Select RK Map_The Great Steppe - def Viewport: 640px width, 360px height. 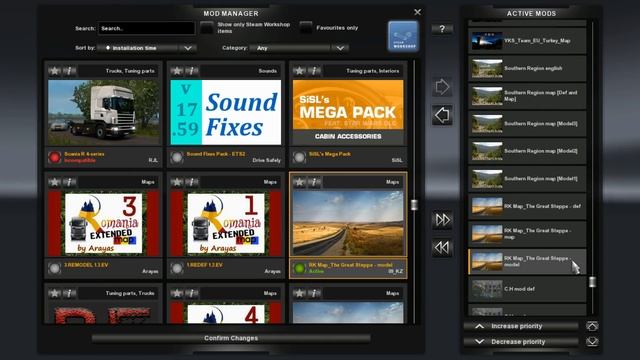click(x=527, y=206)
